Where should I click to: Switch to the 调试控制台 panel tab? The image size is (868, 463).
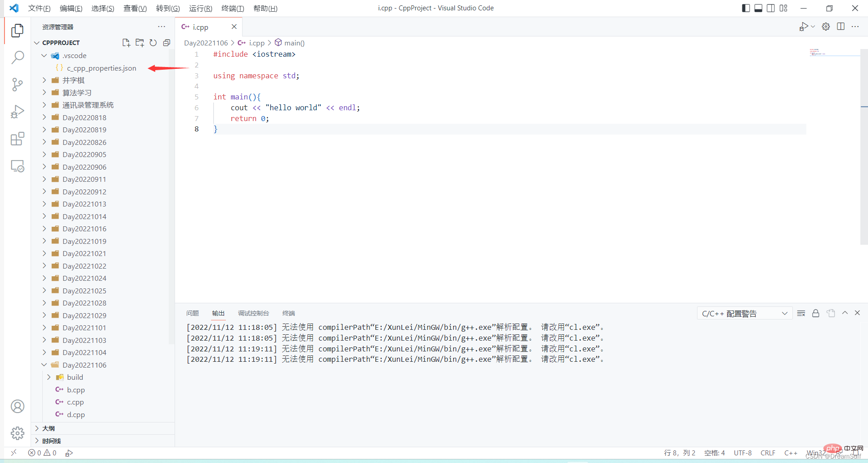[x=253, y=313]
